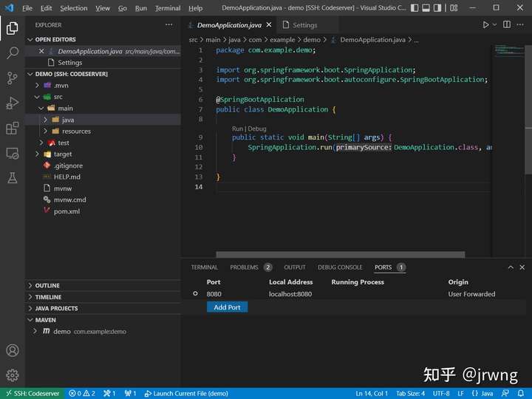
Task: Toggle the secondary side bar layout icon
Action: pyautogui.click(x=437, y=8)
